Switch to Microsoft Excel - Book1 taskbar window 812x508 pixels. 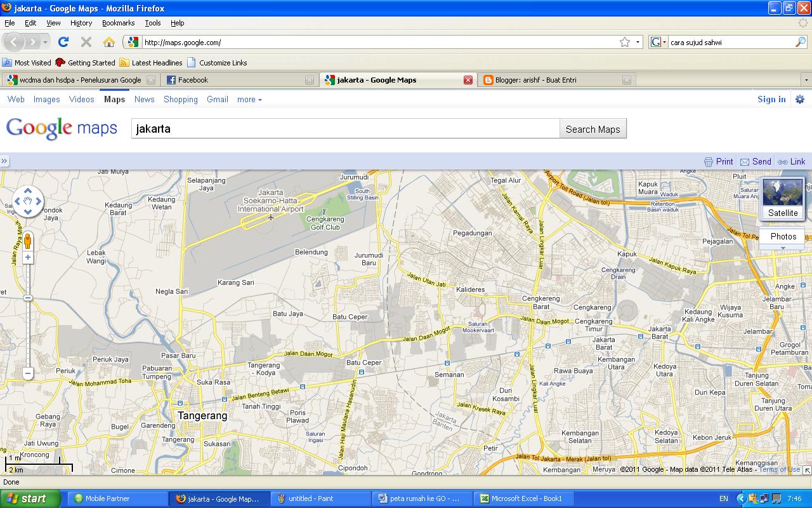coord(523,498)
